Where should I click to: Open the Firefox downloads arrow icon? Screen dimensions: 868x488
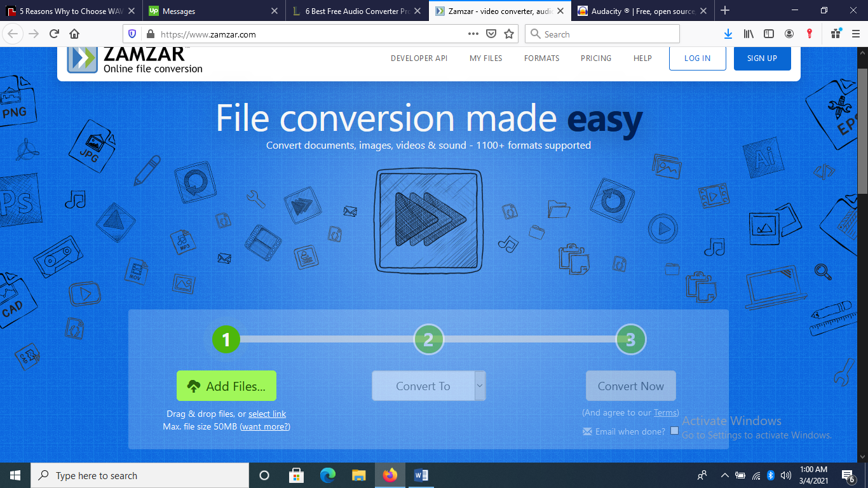(x=728, y=34)
